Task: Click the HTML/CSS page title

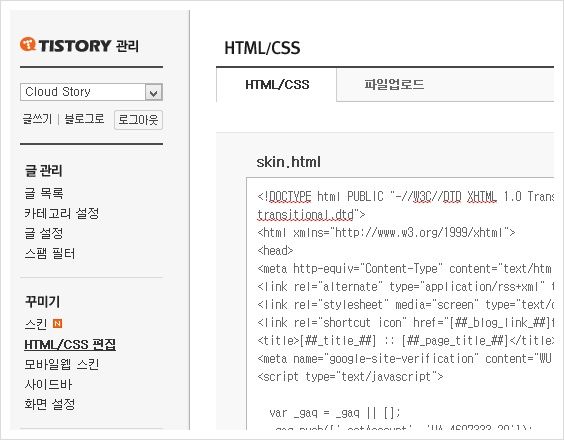Action: [262, 48]
